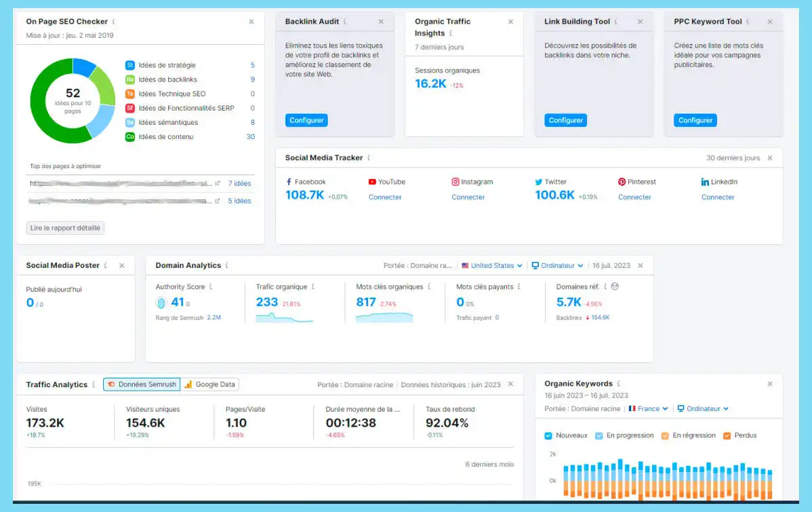Click the globe icon next to Domaines réf.
812x512 pixels.
pyautogui.click(x=615, y=286)
